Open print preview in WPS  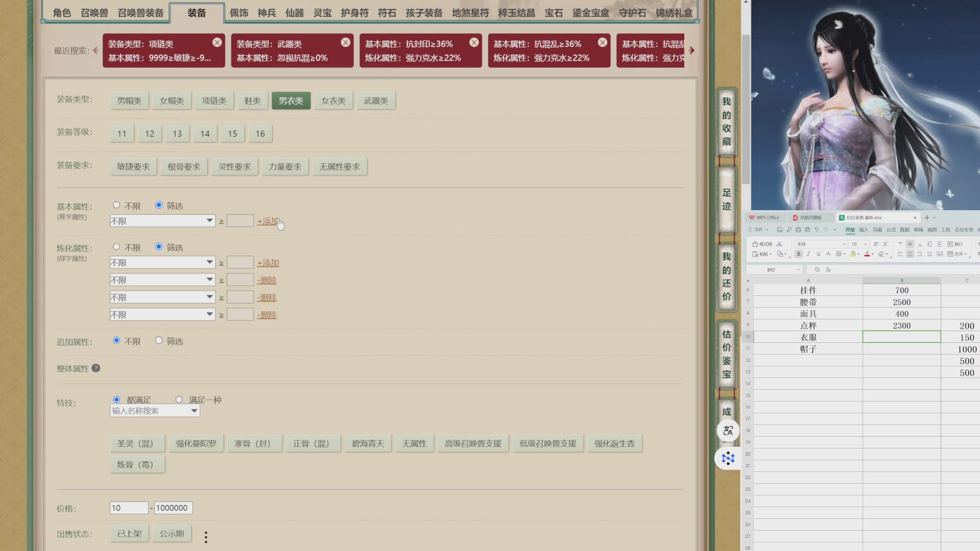coord(807,230)
